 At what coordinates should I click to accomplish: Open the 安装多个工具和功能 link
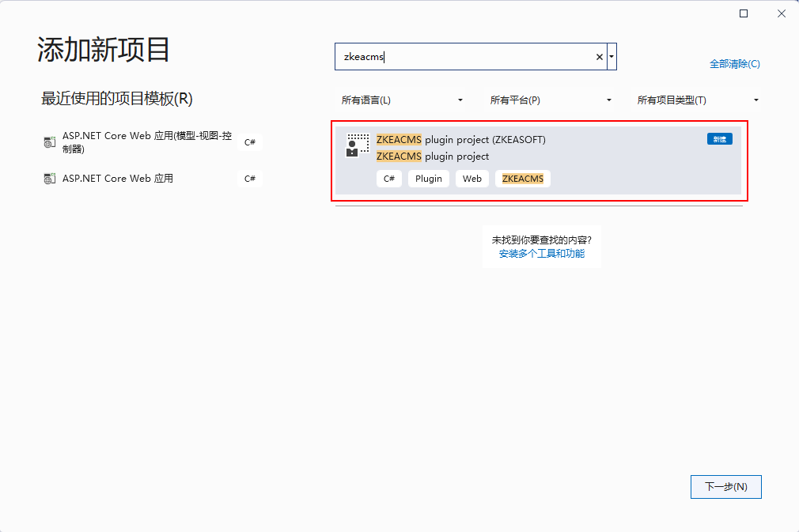tap(542, 254)
